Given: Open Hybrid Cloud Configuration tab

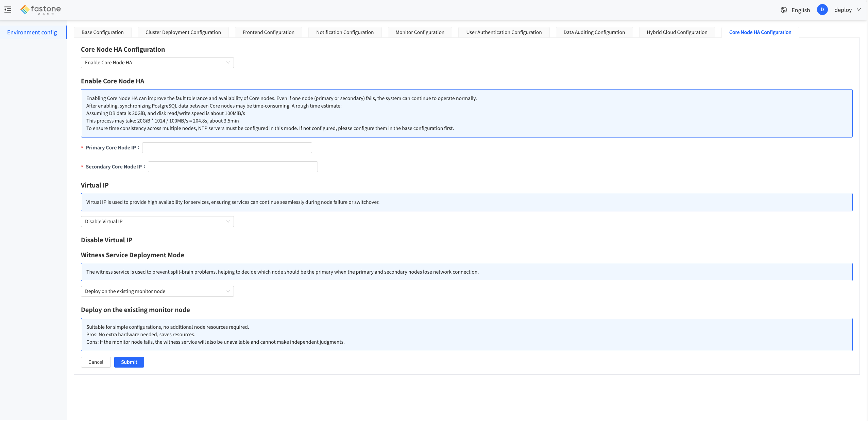Looking at the screenshot, I should pos(677,32).
